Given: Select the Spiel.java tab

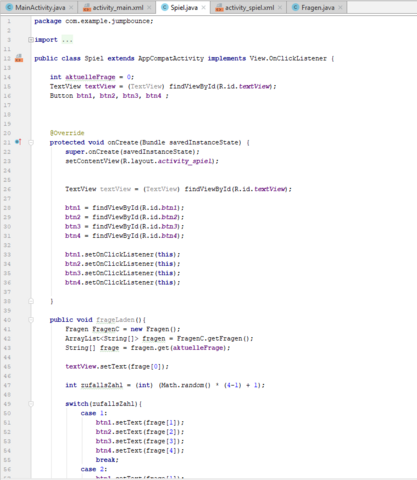Looking at the screenshot, I should (184, 7).
